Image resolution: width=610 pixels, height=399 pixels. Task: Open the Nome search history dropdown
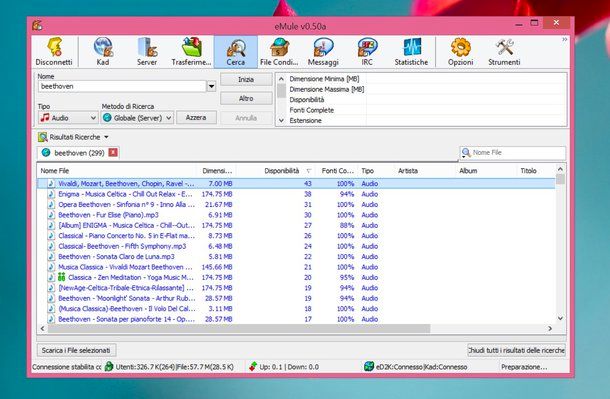point(211,86)
